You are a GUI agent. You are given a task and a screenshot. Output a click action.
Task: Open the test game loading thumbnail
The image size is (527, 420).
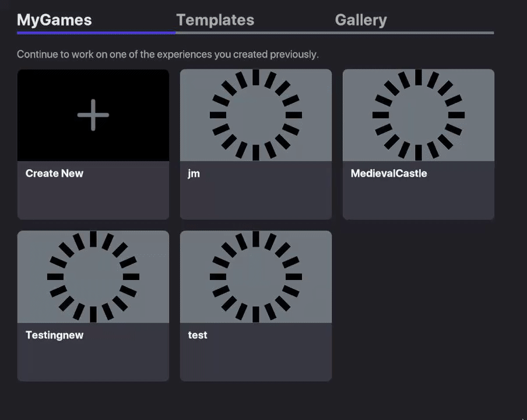(256, 276)
